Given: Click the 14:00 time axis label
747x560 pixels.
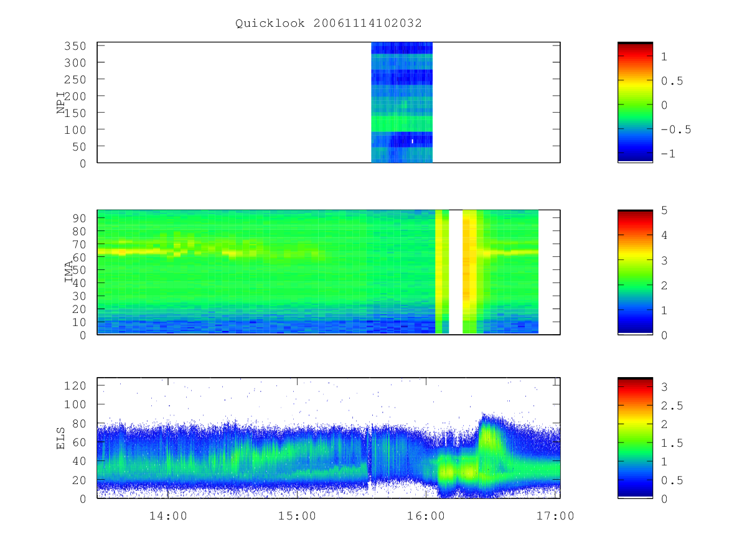Looking at the screenshot, I should 168,516.
